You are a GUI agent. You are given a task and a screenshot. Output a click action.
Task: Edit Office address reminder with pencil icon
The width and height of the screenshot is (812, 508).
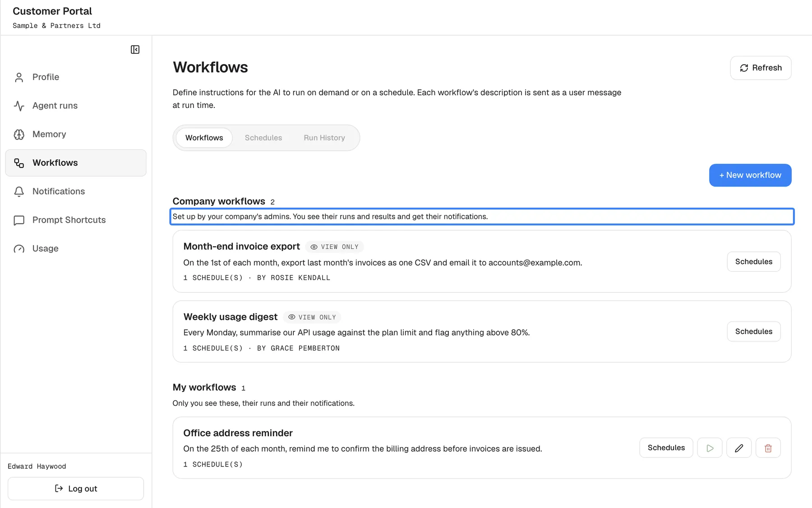[x=739, y=447]
